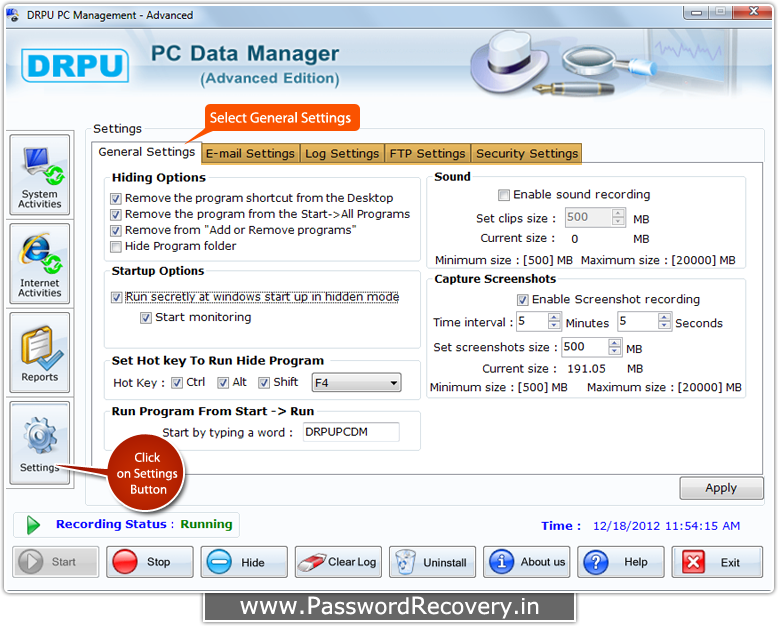Screen dimensions: 778x626
Task: Click in the Seconds interval field
Action: 639,321
